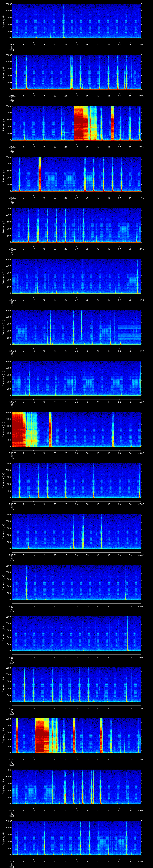This screenshot has height=868, width=153.
Task: Click the narrow red burst near 18s in 19:45 spectrogram
Action: click(50, 429)
